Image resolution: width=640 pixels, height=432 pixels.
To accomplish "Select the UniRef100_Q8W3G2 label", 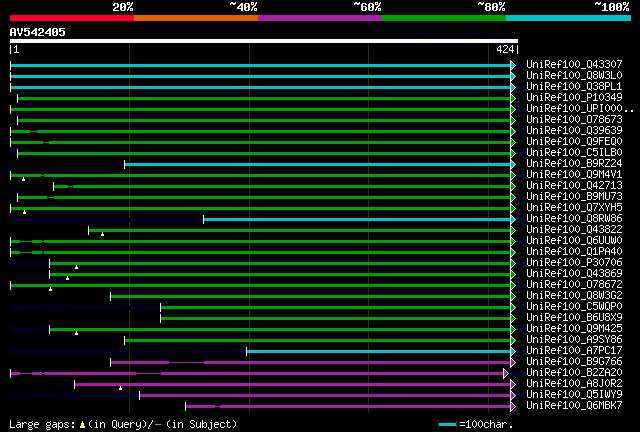I will point(574,296).
